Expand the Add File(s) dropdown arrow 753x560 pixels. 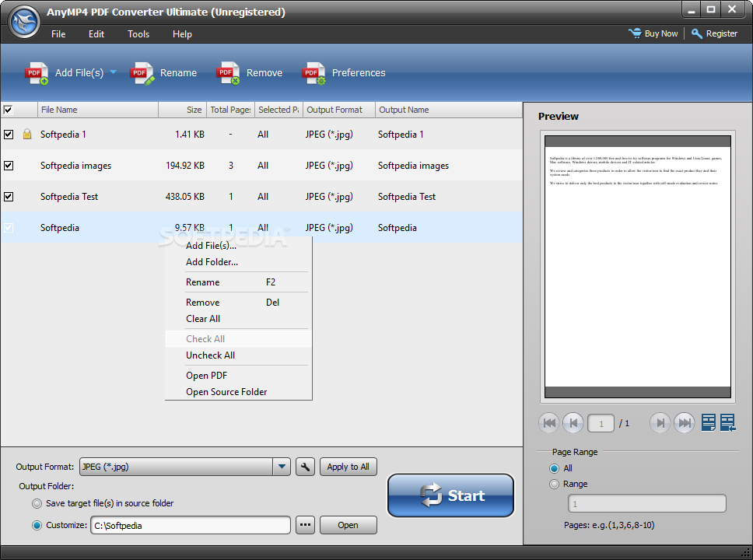point(114,72)
